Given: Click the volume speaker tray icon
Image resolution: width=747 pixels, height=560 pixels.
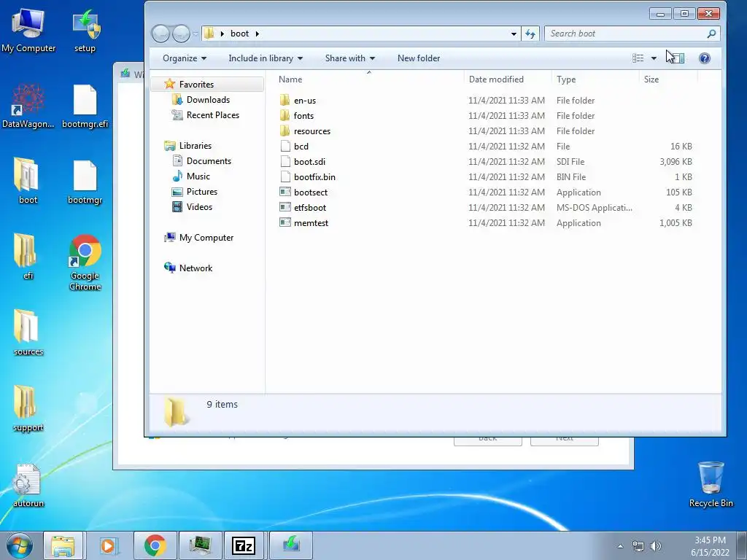Looking at the screenshot, I should (x=656, y=546).
